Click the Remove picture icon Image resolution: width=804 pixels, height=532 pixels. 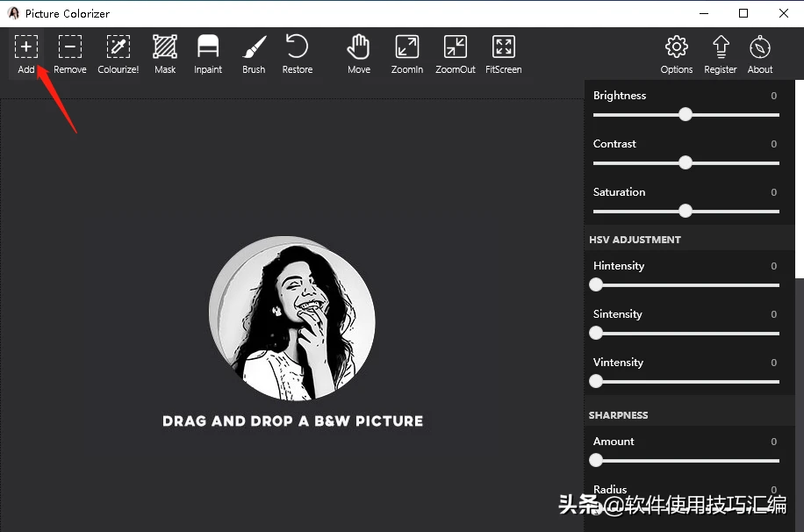point(70,47)
